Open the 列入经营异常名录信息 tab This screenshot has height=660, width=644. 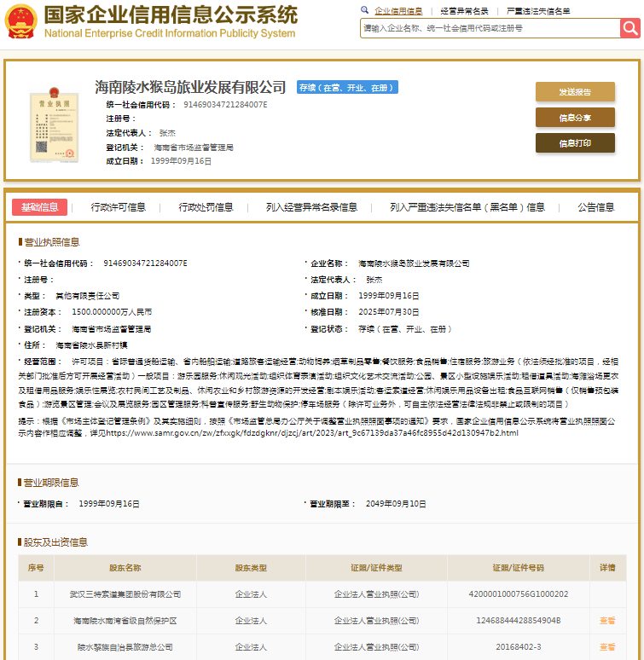(x=311, y=207)
